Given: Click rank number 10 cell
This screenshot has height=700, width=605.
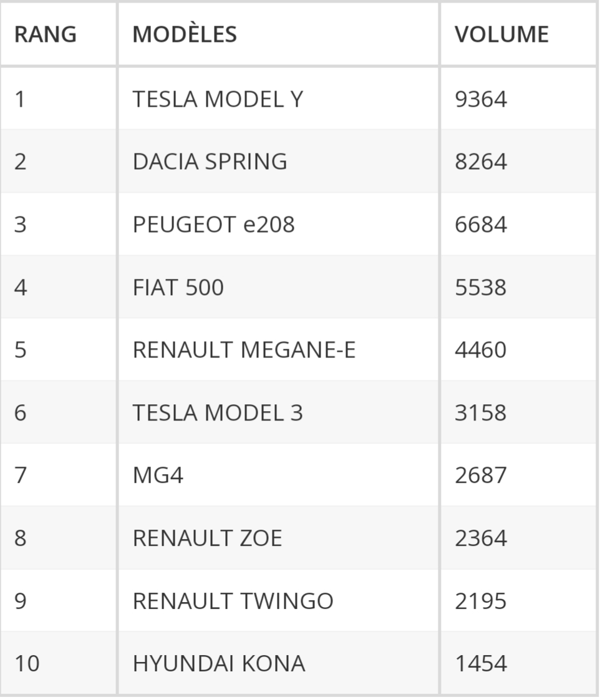Looking at the screenshot, I should [27, 663].
